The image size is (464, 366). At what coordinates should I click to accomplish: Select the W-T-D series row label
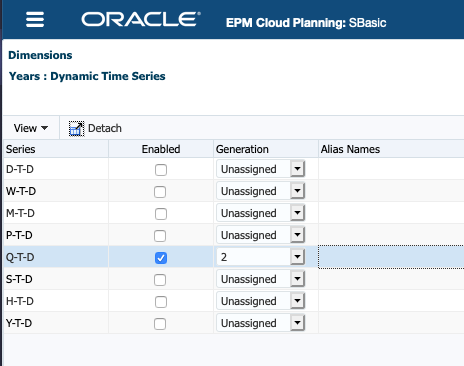pos(21,191)
